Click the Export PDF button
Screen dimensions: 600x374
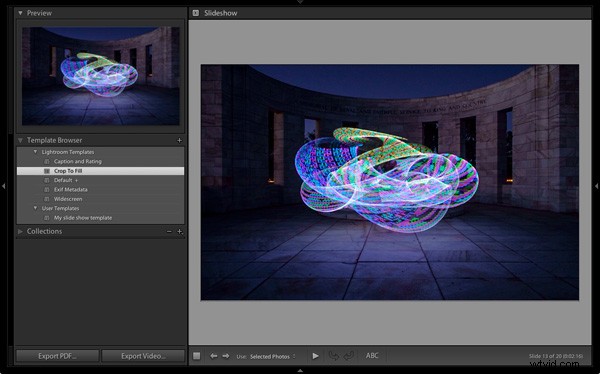[x=57, y=356]
